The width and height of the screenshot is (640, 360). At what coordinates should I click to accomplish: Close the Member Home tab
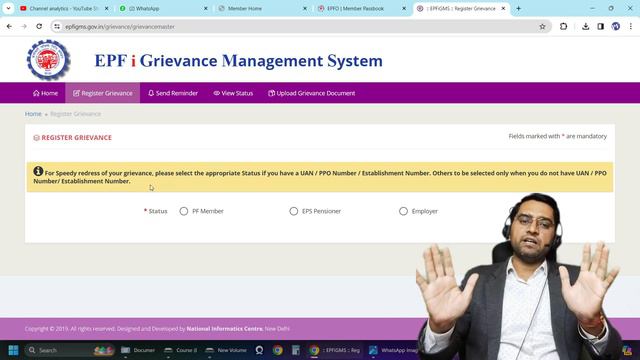(305, 8)
